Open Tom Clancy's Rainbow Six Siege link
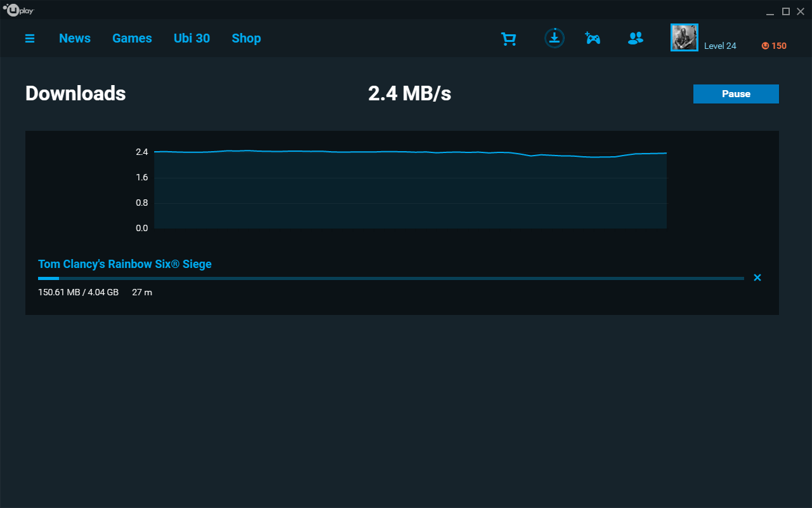This screenshot has height=508, width=812. (125, 264)
